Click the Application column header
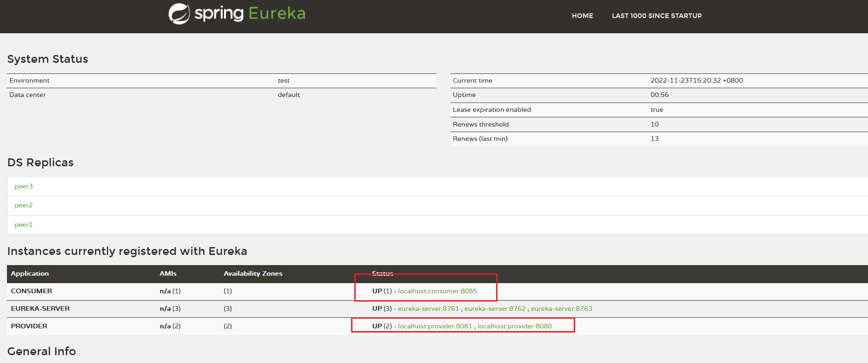The image size is (868, 363). pyautogui.click(x=30, y=273)
